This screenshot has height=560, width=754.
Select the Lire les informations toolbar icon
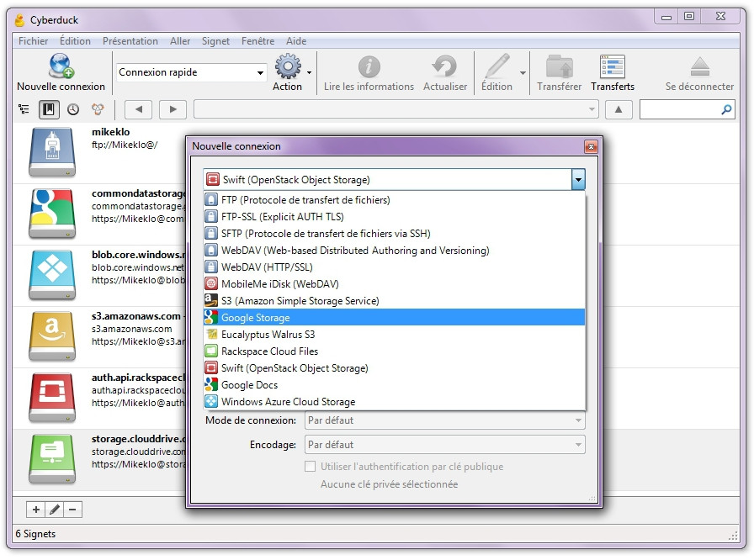[368, 72]
